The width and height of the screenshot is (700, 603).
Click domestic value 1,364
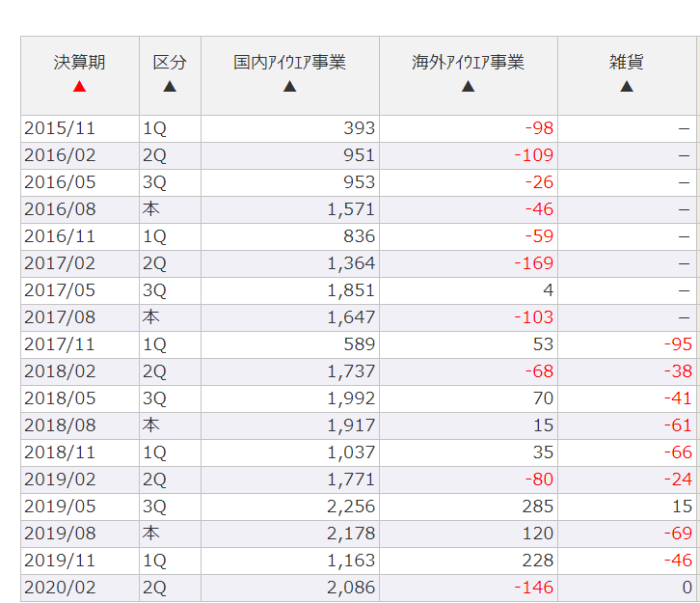pos(351,263)
